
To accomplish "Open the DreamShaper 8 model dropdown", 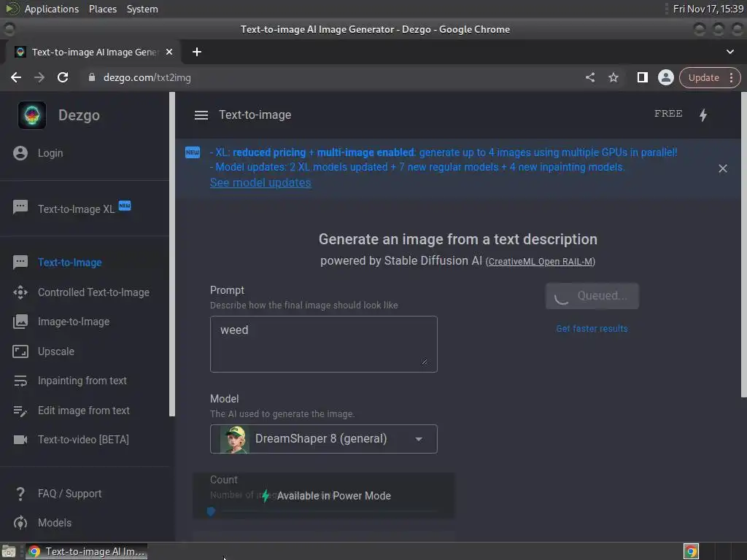I will click(323, 439).
